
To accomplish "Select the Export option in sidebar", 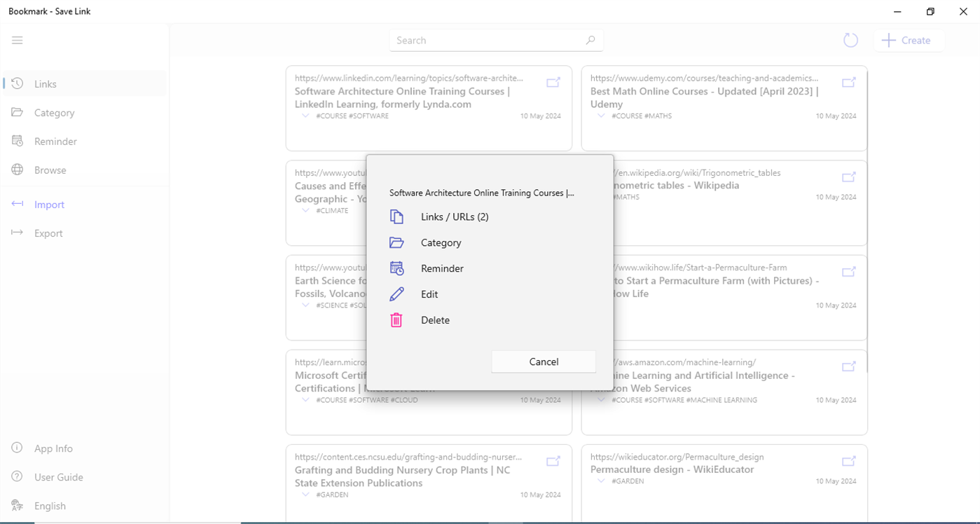I will tap(48, 233).
